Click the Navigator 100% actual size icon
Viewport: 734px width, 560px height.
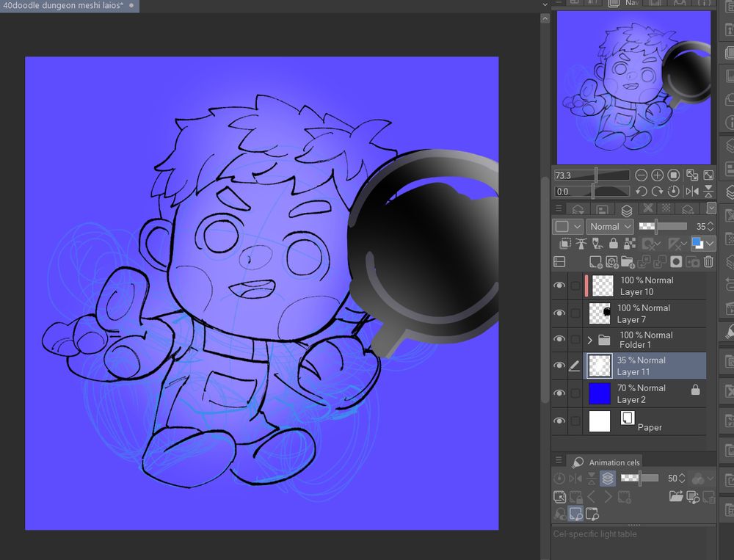coord(674,175)
